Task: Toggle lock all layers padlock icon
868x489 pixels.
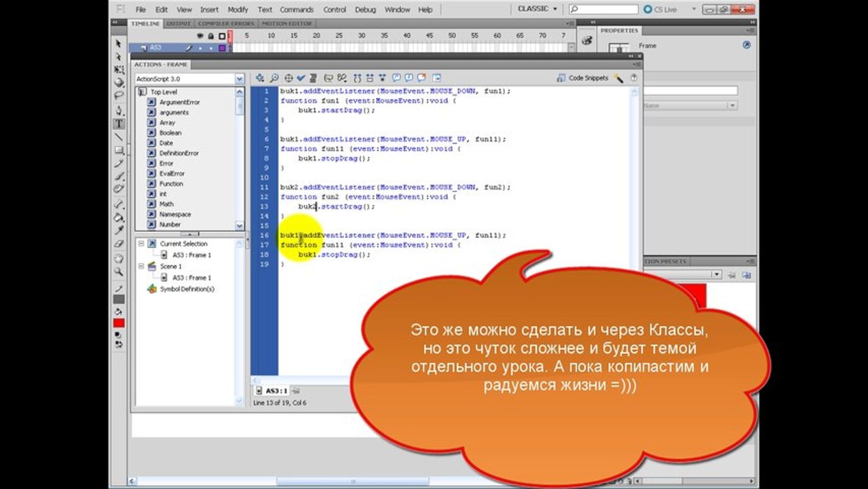Action: click(x=211, y=36)
